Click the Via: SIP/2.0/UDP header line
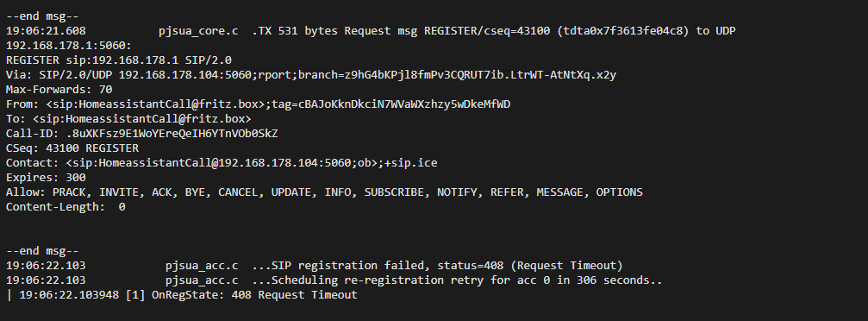This screenshot has height=321, width=868. pyautogui.click(x=310, y=75)
